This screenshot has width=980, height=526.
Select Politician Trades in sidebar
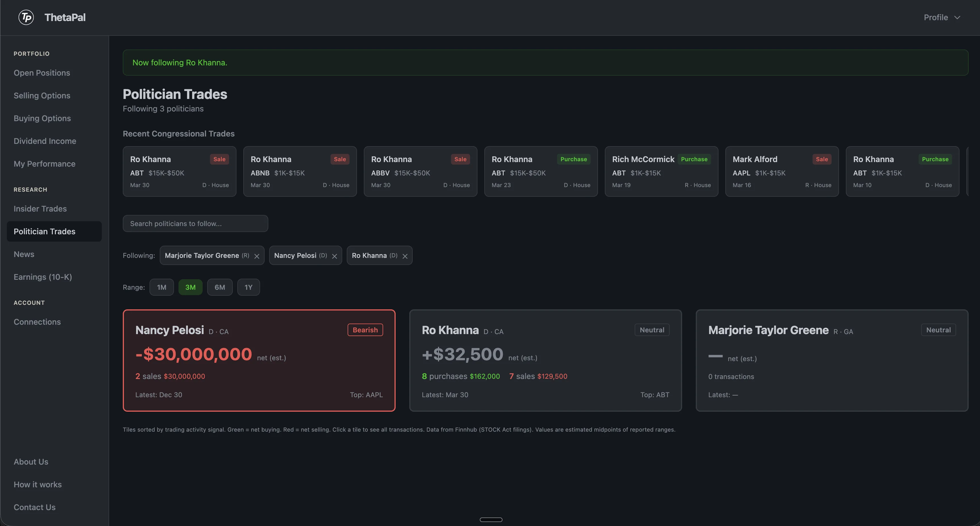pos(54,231)
